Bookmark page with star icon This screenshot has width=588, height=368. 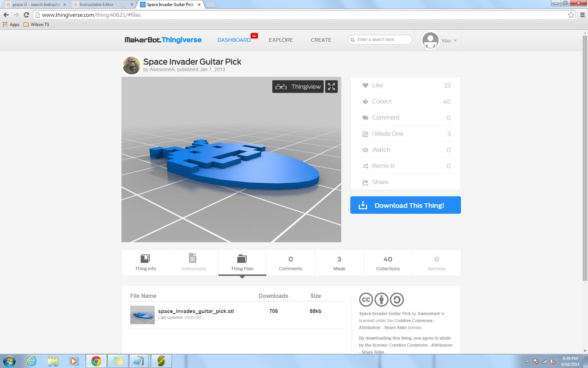[x=571, y=15]
